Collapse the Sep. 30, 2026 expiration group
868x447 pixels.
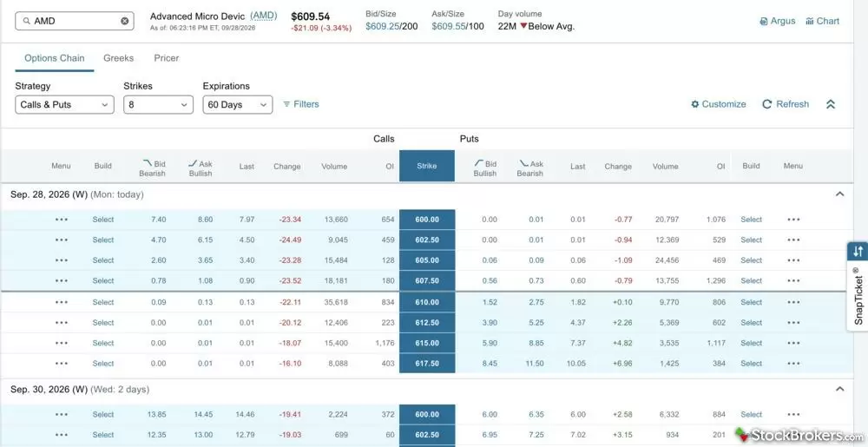point(839,389)
